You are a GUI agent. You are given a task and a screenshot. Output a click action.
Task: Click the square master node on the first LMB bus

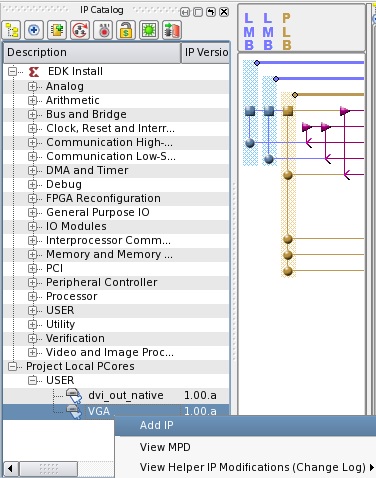pos(250,111)
